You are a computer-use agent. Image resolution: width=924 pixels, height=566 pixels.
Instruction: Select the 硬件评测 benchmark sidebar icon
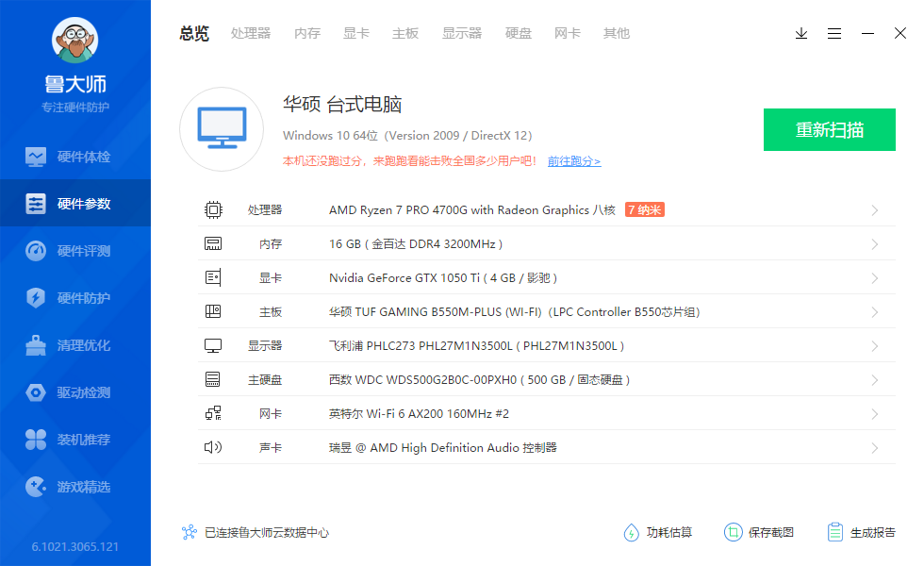tap(75, 250)
